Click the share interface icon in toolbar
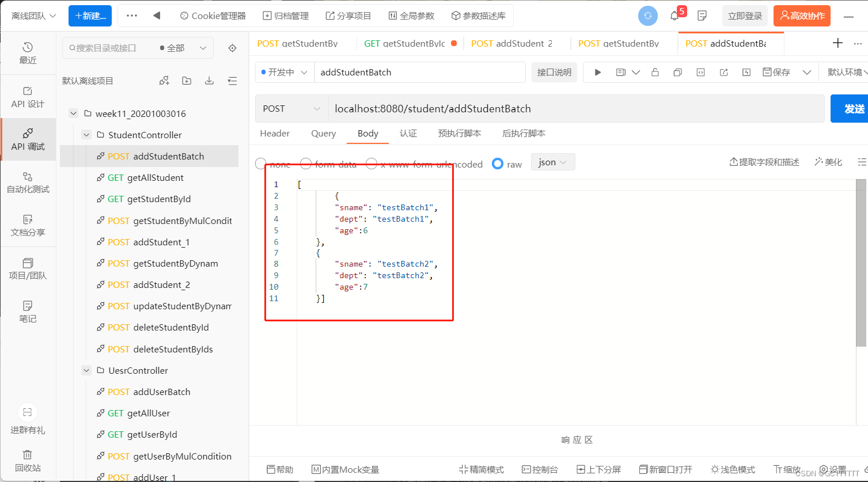The width and height of the screenshot is (868, 482). pos(724,72)
